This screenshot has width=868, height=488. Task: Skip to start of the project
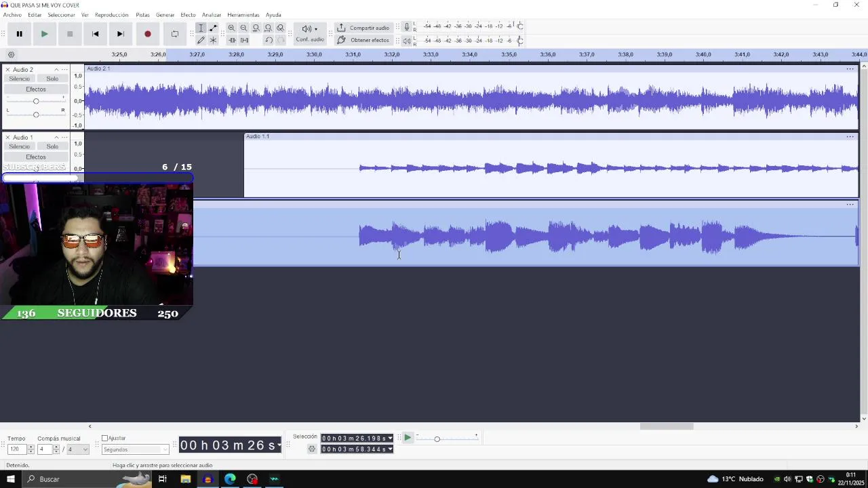pos(95,34)
